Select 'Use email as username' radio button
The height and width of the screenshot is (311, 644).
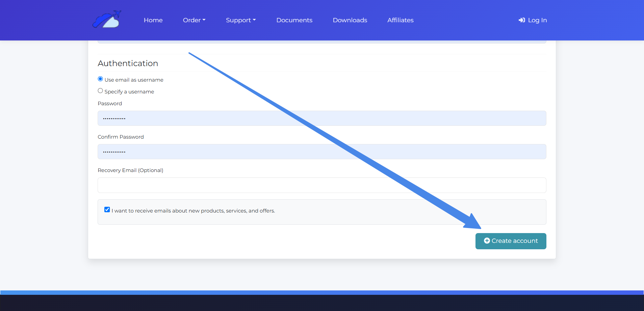[100, 79]
